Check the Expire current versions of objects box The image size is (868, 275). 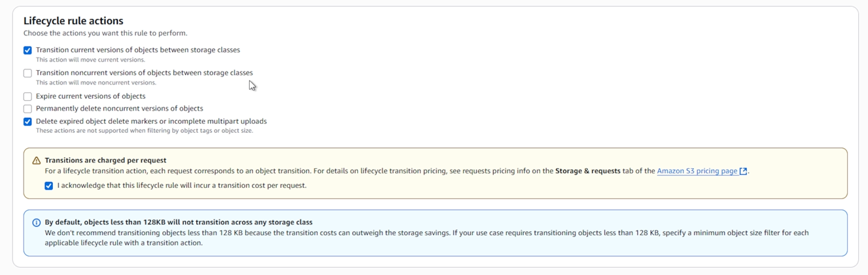point(27,97)
